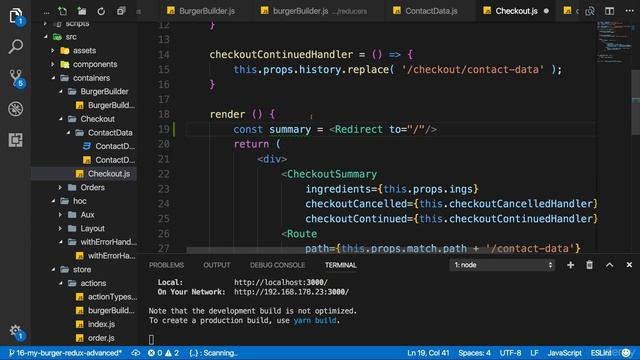The height and width of the screenshot is (360, 640).
Task: Open the localhost:3000 link in terminal
Action: [x=281, y=282]
